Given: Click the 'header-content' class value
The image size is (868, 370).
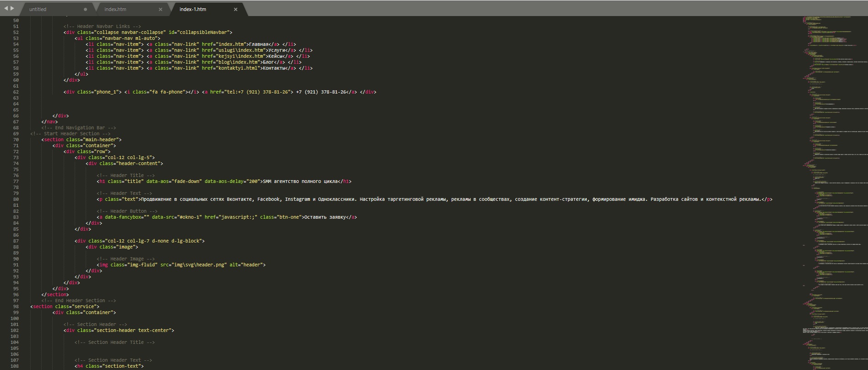Looking at the screenshot, I should [138, 164].
